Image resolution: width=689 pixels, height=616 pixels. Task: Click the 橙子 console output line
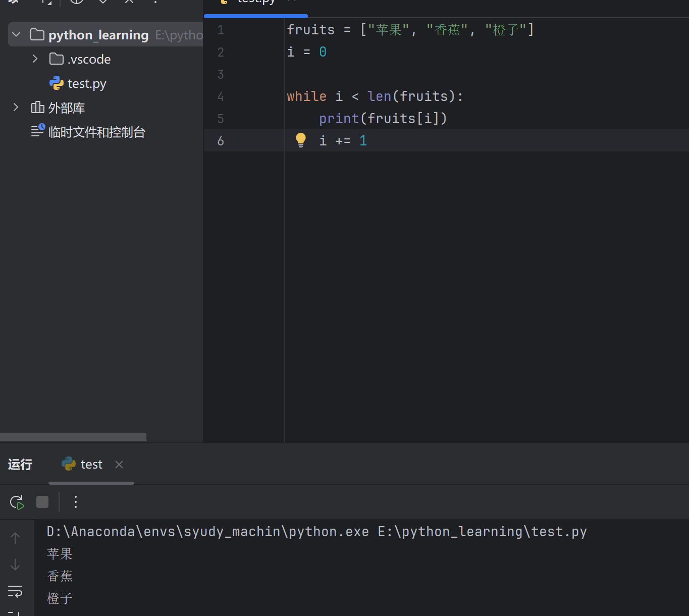click(60, 598)
